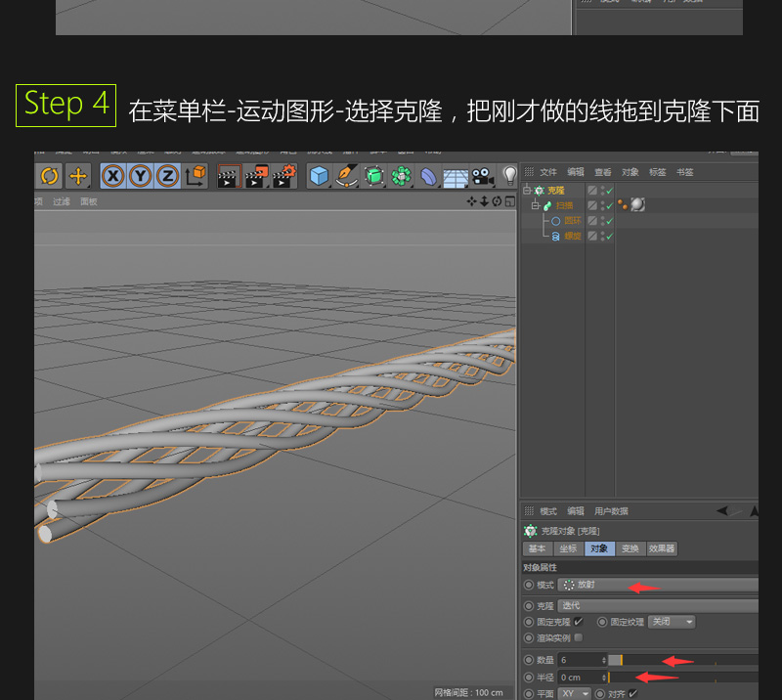Open object manager 编辑 menu

[576, 172]
